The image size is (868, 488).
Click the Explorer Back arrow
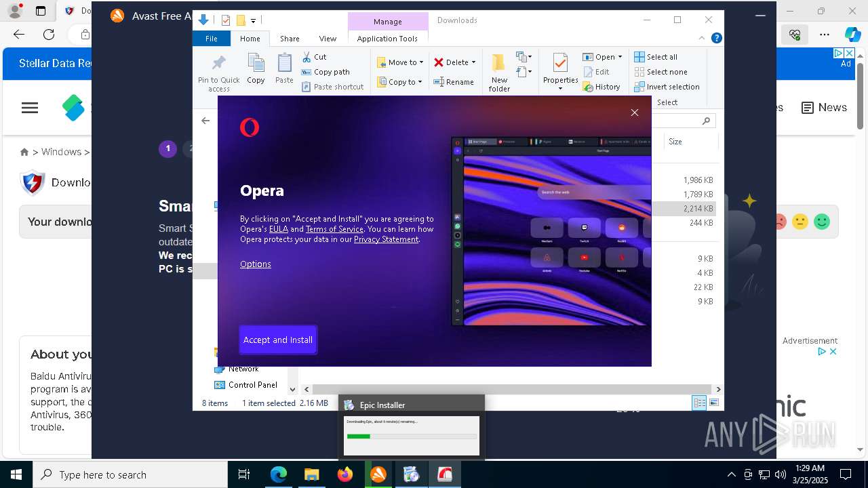pyautogui.click(x=205, y=121)
